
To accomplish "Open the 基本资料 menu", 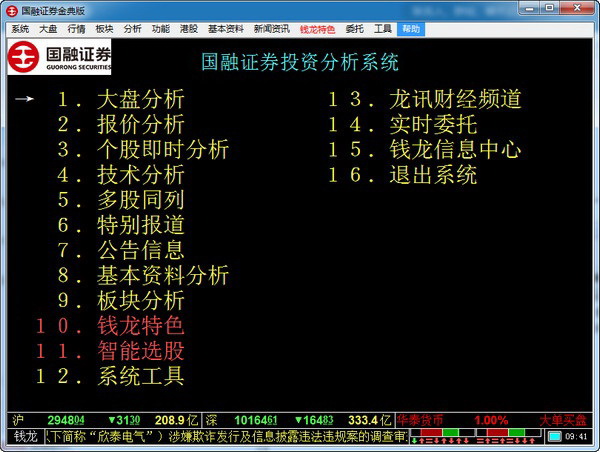I will pyautogui.click(x=226, y=29).
